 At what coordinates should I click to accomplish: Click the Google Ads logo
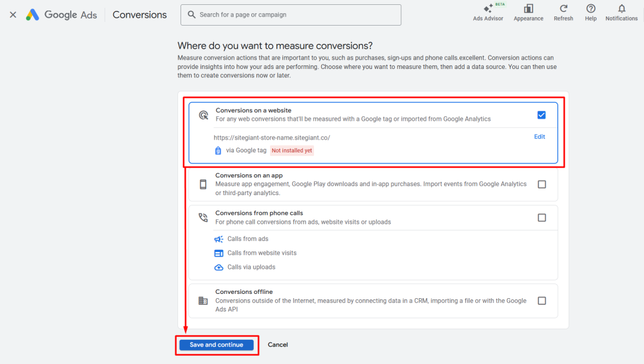(61, 15)
